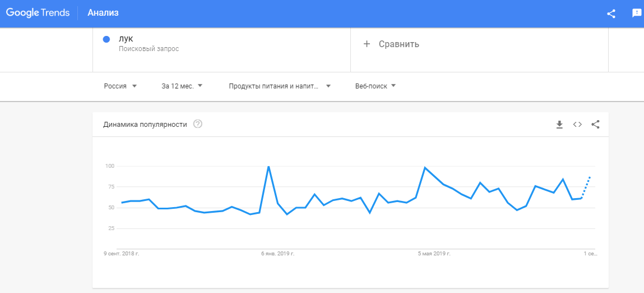Download the popularity chart as CSV
Viewport: 644px width, 293px height.
pos(559,125)
